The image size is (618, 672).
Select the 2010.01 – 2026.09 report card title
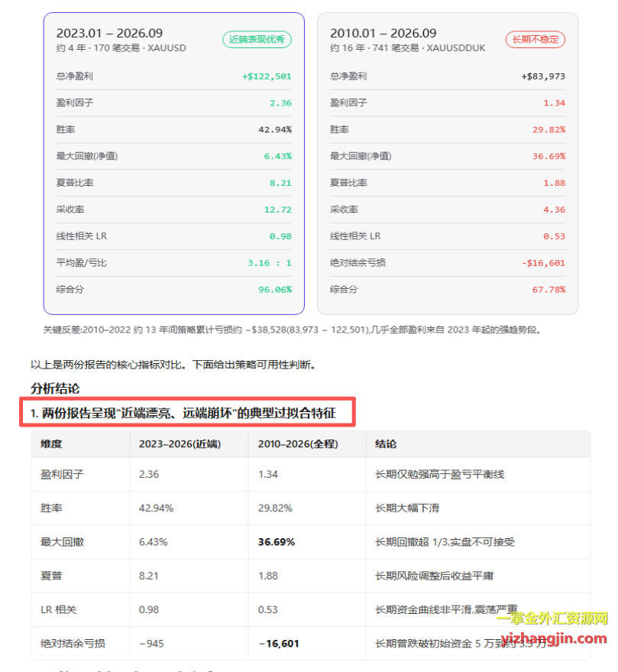(383, 33)
